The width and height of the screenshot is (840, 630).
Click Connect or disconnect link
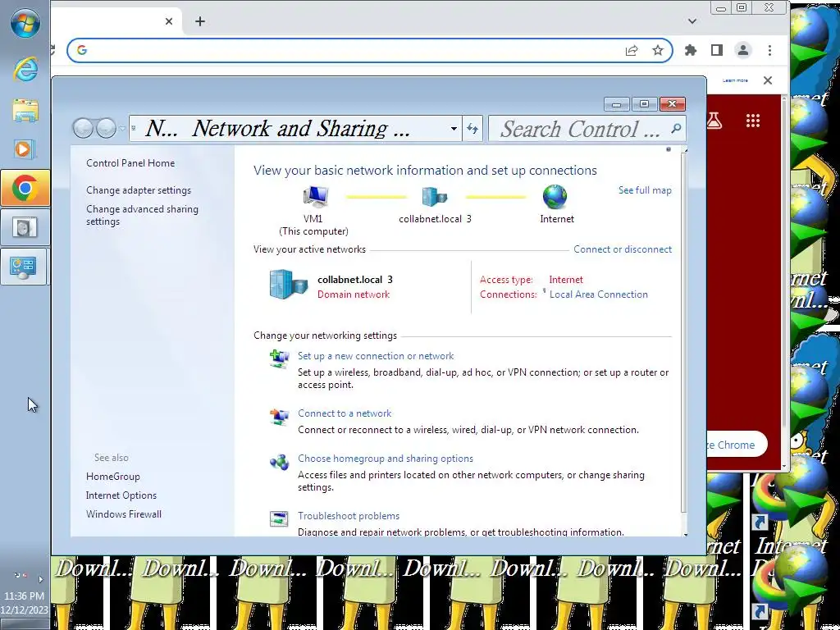pos(623,249)
